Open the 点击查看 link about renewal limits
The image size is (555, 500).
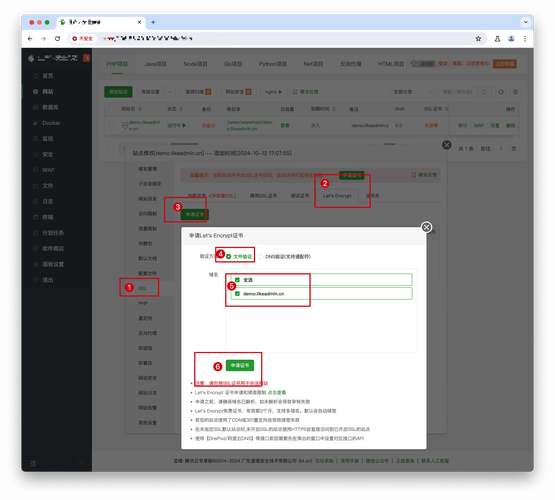(277, 392)
